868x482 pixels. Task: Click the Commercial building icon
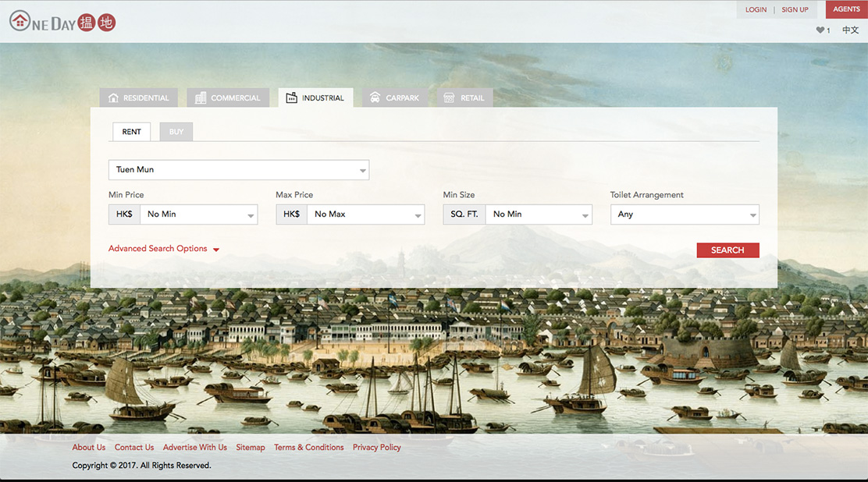[198, 97]
